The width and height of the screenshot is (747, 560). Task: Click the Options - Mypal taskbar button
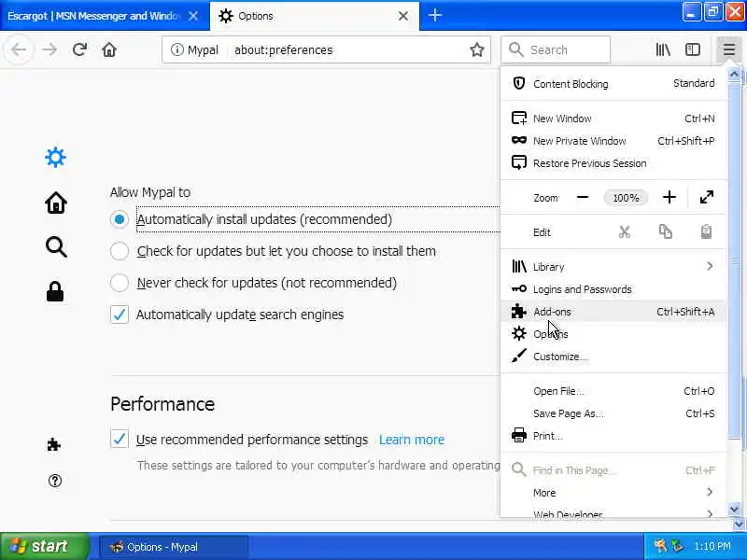pos(174,547)
